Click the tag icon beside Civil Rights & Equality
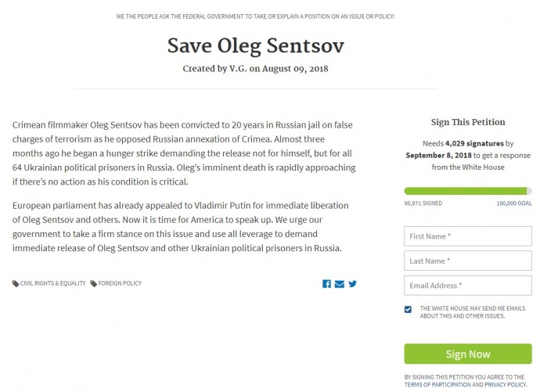This screenshot has width=540, height=392. 16,283
